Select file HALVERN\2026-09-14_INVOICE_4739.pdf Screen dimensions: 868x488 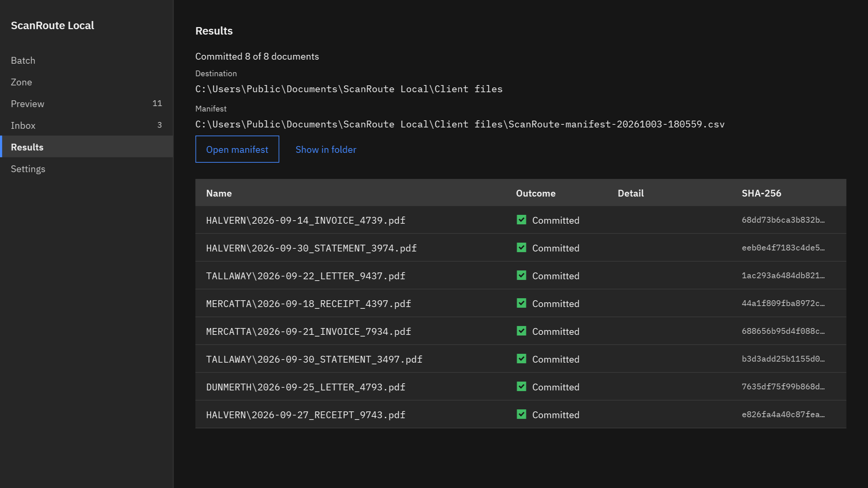coord(306,220)
